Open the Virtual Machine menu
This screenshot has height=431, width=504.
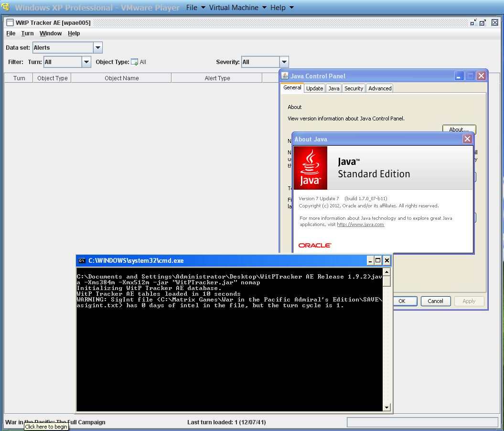pyautogui.click(x=234, y=8)
